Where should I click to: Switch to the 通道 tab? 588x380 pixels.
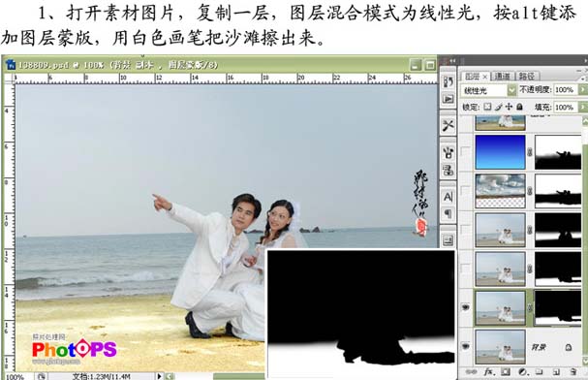tap(502, 77)
